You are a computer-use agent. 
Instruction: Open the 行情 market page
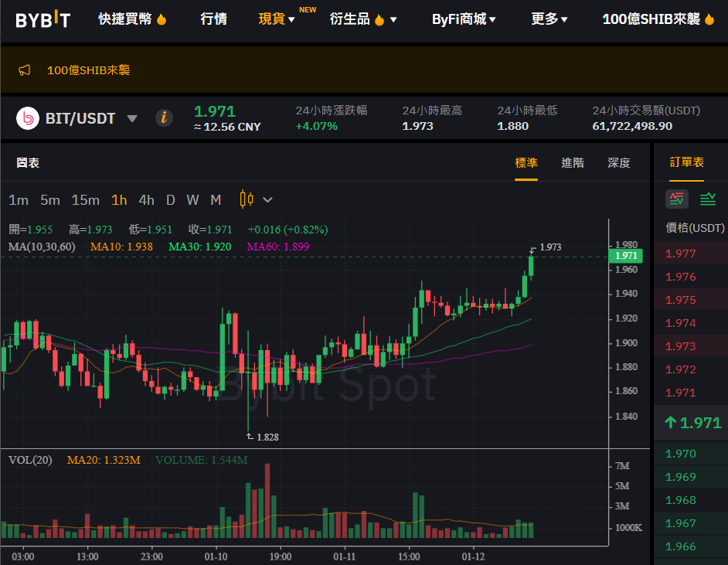(x=213, y=19)
